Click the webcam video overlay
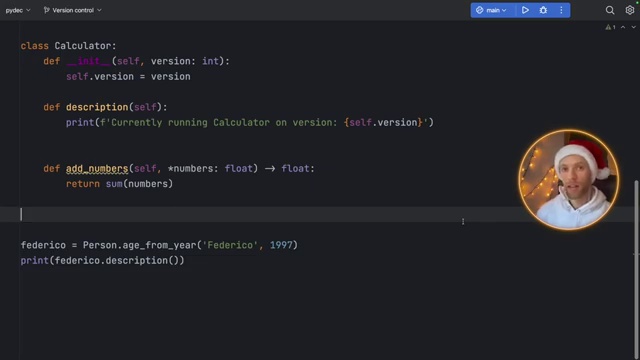 (569, 180)
